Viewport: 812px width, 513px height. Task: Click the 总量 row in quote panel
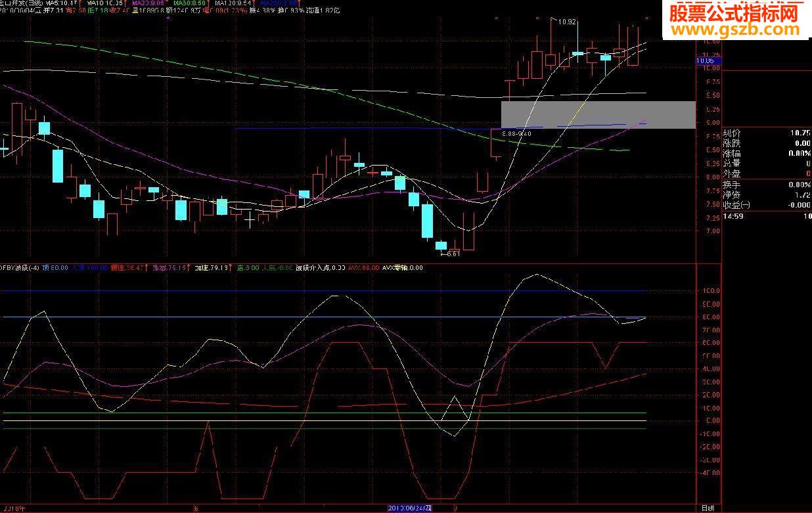pyautogui.click(x=767, y=164)
